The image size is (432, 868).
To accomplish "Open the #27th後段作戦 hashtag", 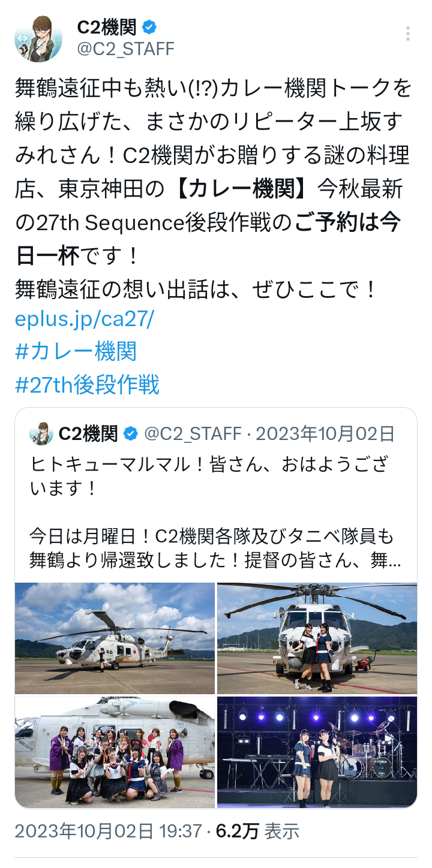I will pos(87,384).
